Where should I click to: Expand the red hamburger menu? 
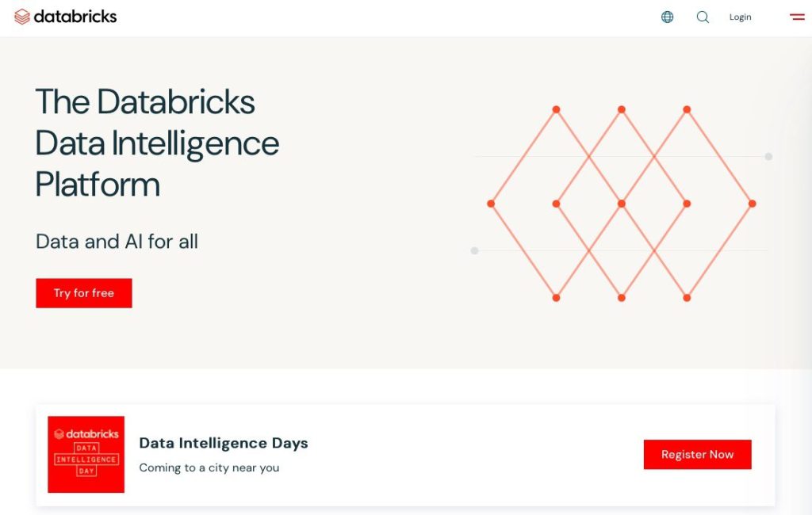click(797, 17)
